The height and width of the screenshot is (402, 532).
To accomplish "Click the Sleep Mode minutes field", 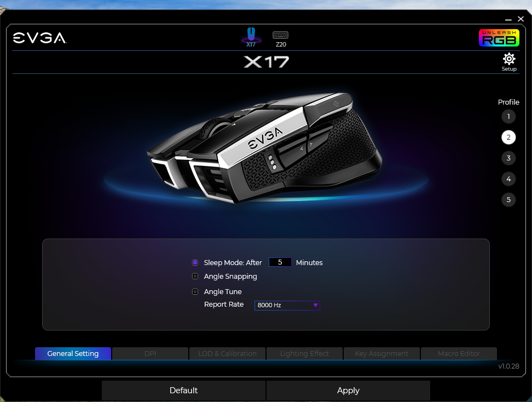I will [x=280, y=262].
